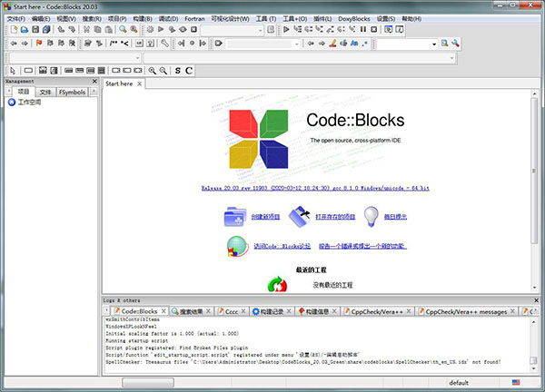545x392 pixels.
Task: Close the Management panel
Action: click(x=94, y=81)
